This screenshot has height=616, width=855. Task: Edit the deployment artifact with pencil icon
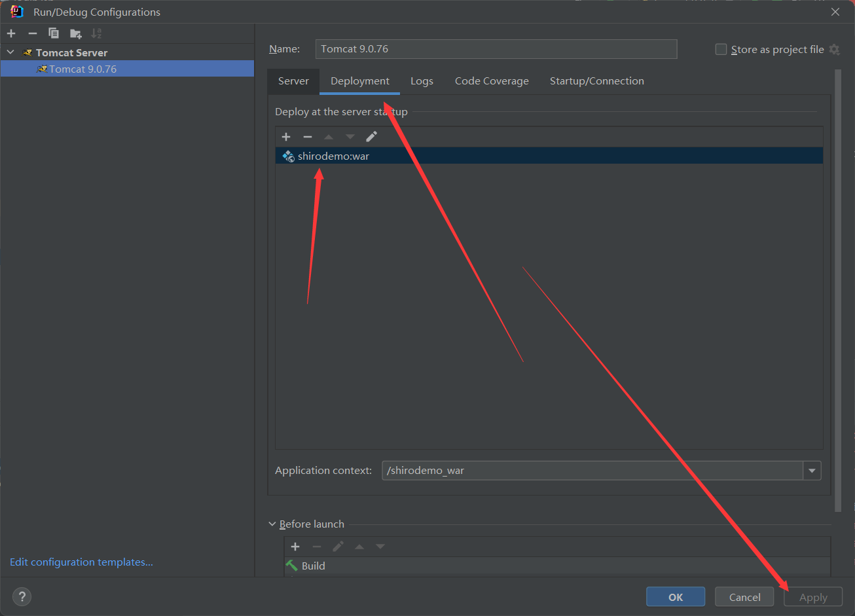click(371, 137)
